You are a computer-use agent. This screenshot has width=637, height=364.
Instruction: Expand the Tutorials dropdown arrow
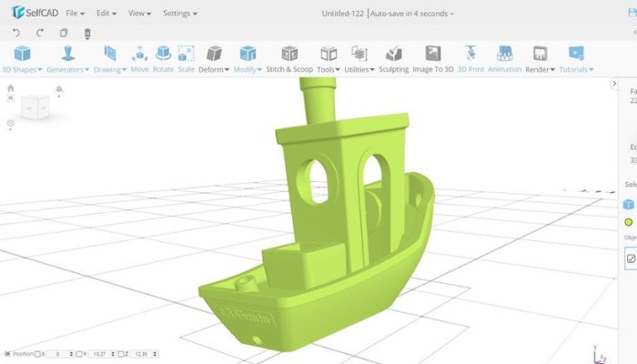click(591, 70)
